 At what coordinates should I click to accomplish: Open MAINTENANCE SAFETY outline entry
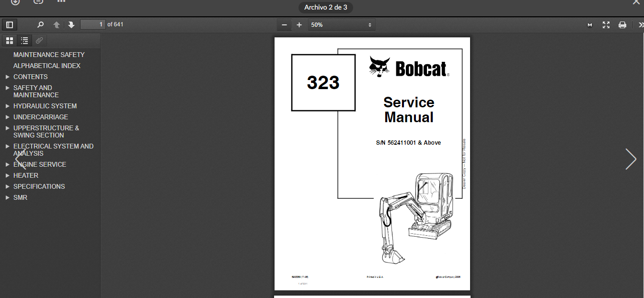[x=49, y=55]
